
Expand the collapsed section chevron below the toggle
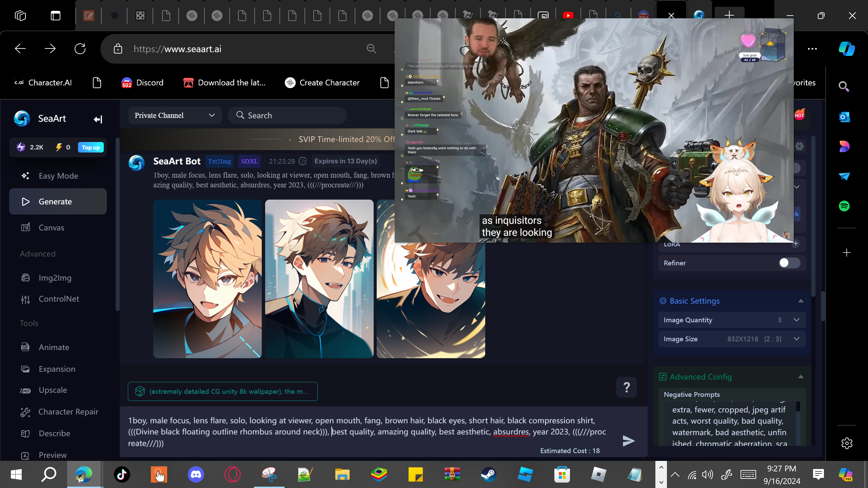click(x=797, y=187)
